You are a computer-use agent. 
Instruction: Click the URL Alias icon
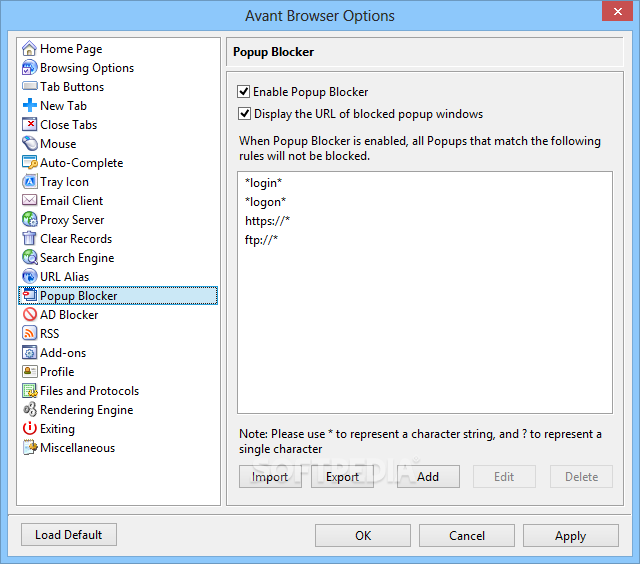[29, 276]
